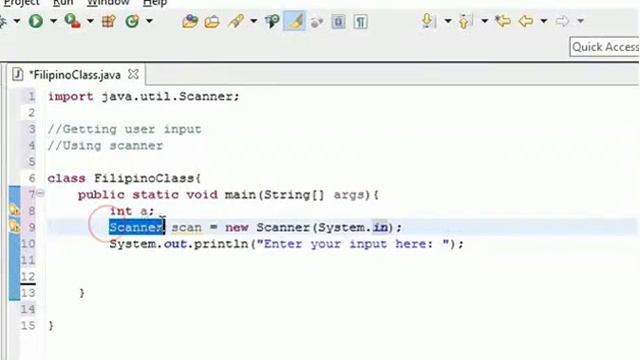
Task: Toggle Show Whitespace Characters pilcrow button
Action: point(360,21)
